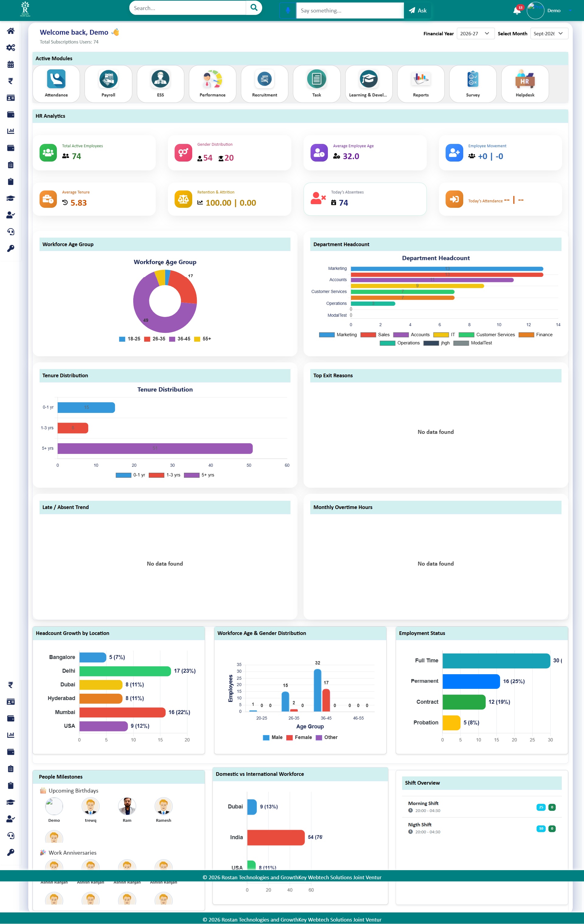Click Nigth Shift blue count badge
The image size is (584, 924).
pos(541,828)
